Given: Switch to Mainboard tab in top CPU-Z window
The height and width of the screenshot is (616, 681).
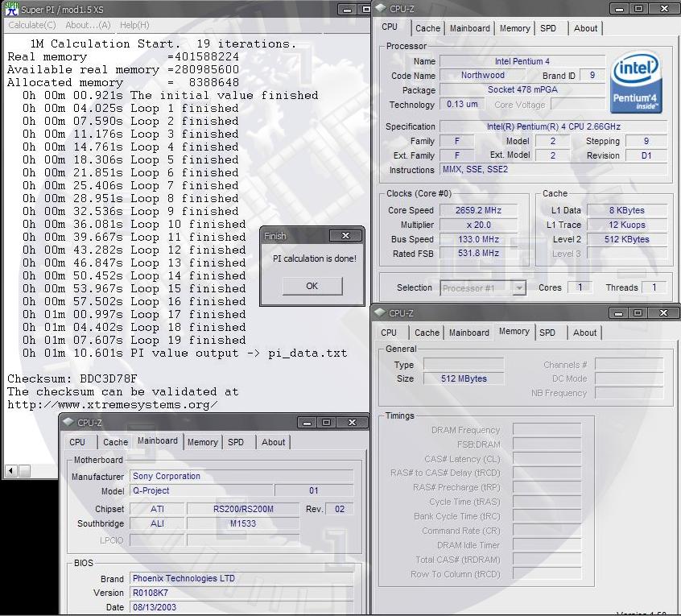Looking at the screenshot, I should coord(469,28).
